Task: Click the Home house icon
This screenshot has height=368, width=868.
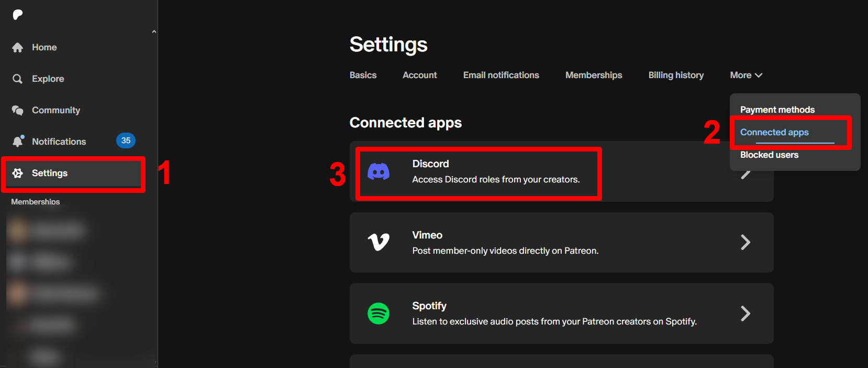Action: 18,48
